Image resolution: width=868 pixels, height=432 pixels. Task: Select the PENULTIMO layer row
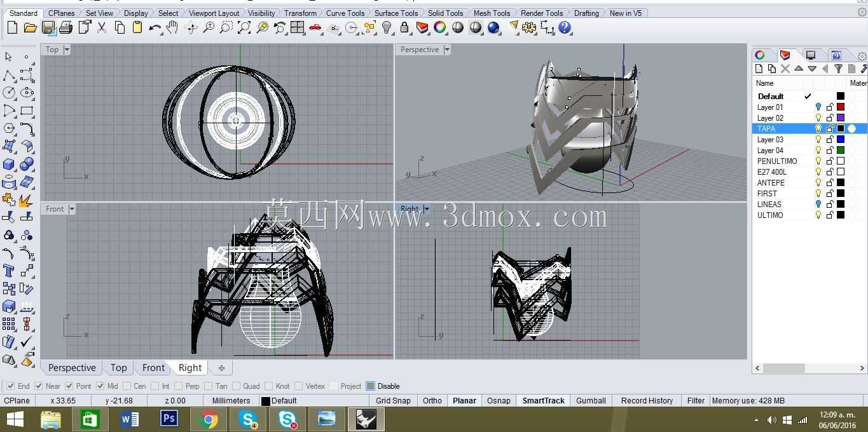(x=810, y=161)
